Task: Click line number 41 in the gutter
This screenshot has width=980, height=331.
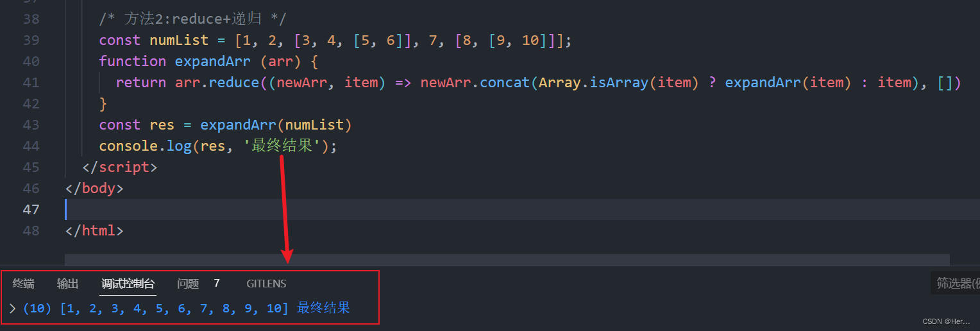Action: tap(31, 83)
